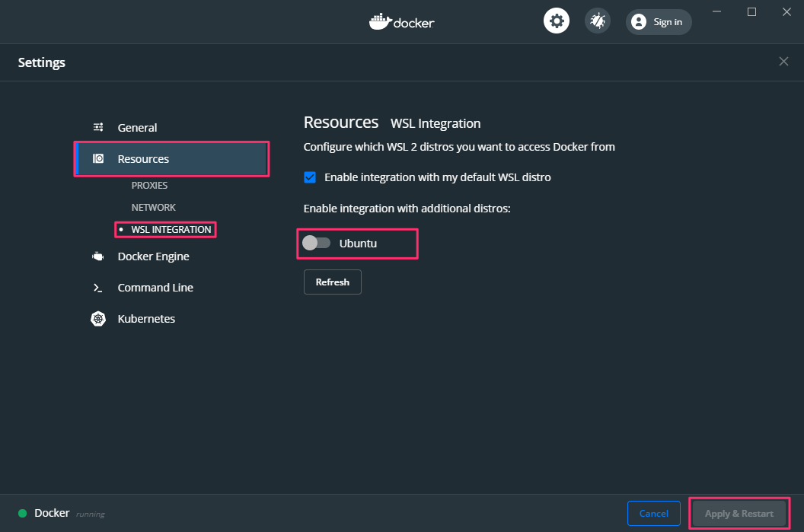Expand the PROXIES resources subsection
The image size is (804, 532).
coord(150,185)
